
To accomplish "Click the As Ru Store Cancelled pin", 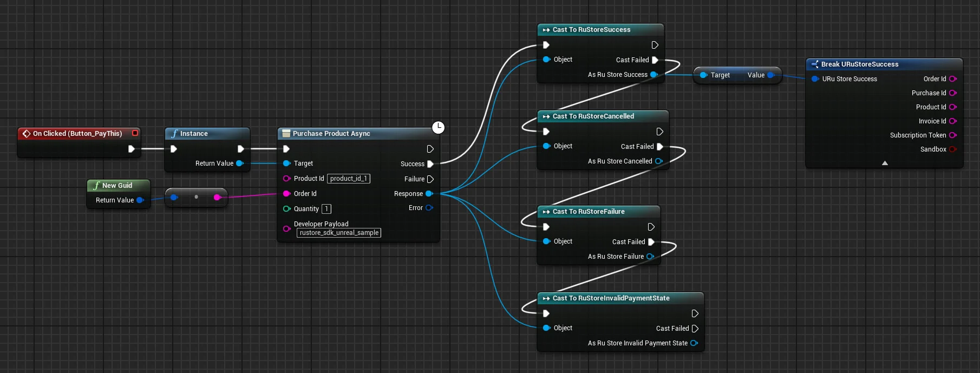I will tap(659, 161).
